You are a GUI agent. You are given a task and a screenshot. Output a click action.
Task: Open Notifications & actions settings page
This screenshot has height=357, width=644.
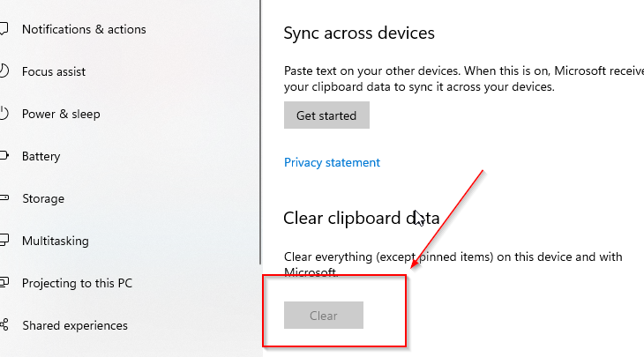[x=84, y=29]
